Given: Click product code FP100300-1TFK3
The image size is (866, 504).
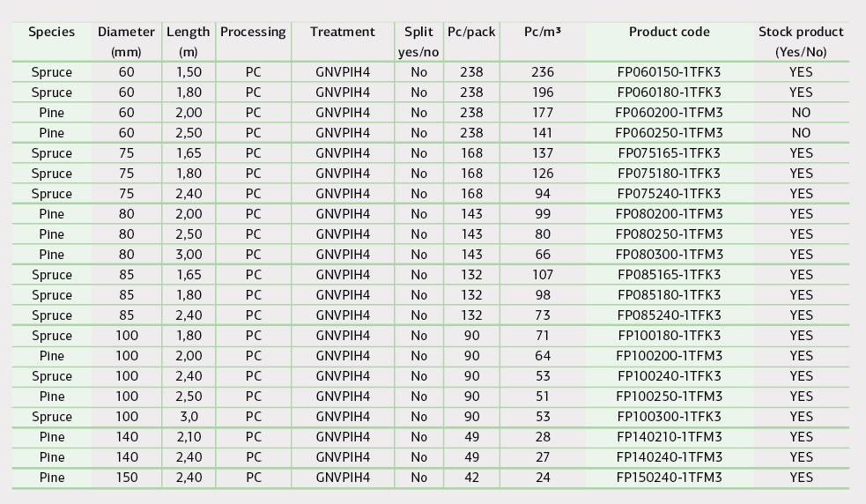Looking at the screenshot, I should pyautogui.click(x=669, y=417).
